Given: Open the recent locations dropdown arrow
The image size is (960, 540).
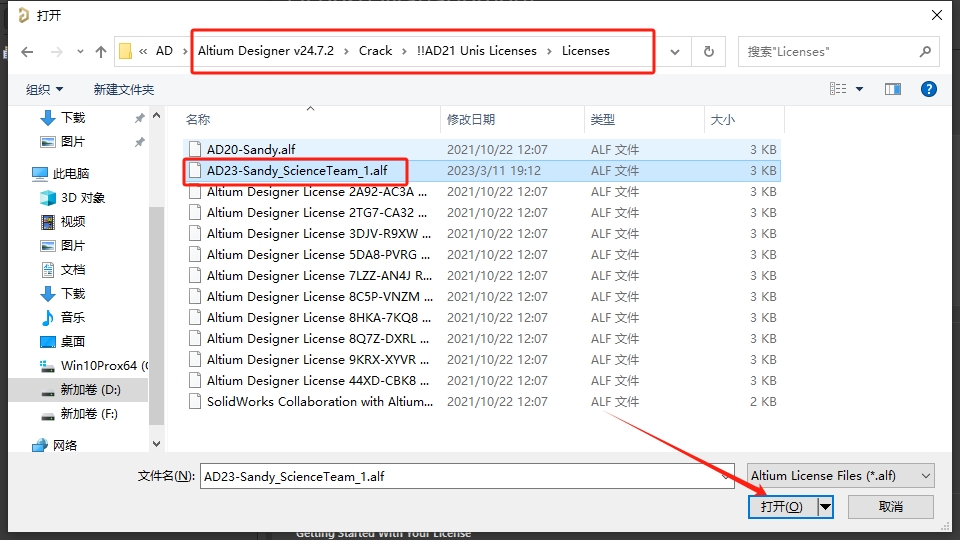Looking at the screenshot, I should point(80,52).
